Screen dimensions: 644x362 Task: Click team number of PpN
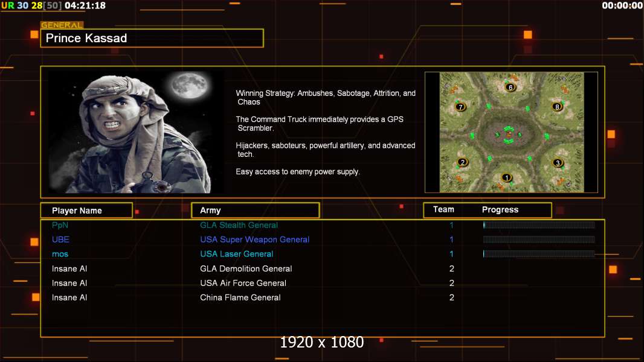click(451, 225)
